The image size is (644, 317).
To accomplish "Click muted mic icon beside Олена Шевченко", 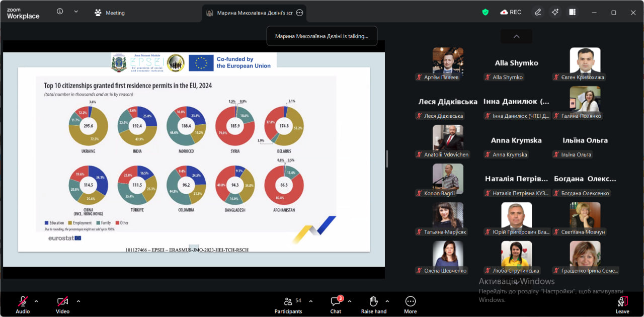I will (x=419, y=271).
